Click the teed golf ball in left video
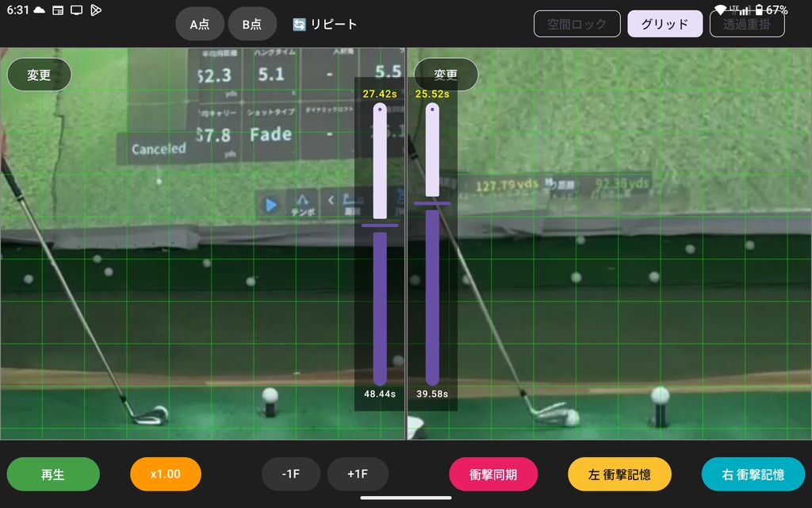 point(270,395)
